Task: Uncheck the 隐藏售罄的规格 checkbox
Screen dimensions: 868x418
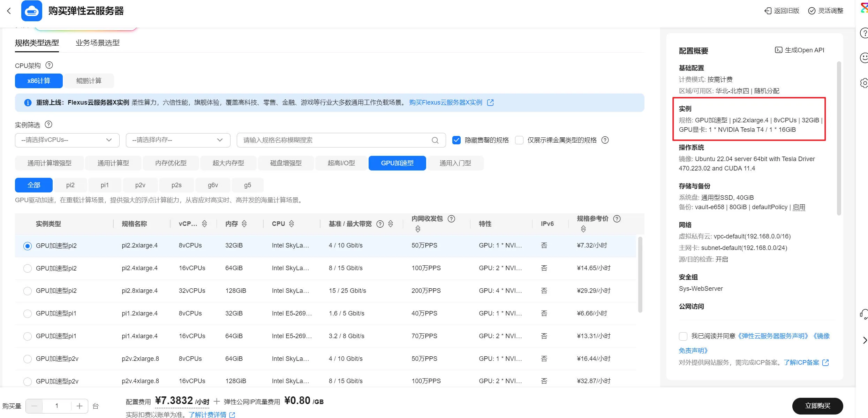Action: [456, 140]
